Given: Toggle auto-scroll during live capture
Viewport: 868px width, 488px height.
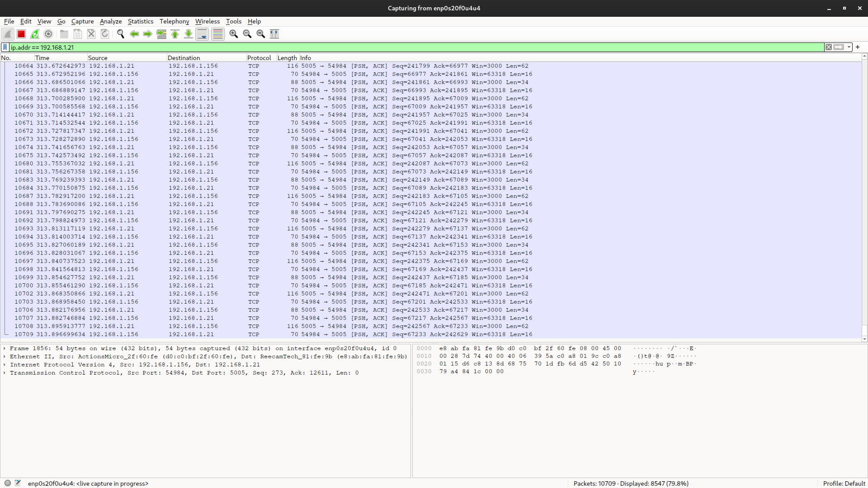Looking at the screenshot, I should (x=202, y=34).
